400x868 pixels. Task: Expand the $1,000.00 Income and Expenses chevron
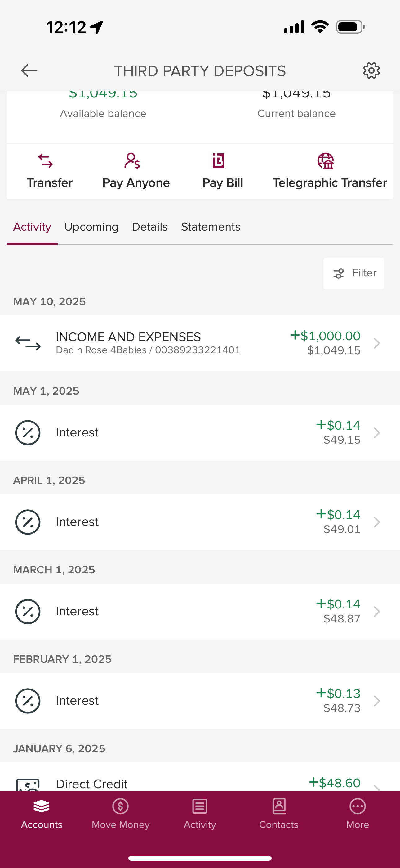(x=377, y=343)
